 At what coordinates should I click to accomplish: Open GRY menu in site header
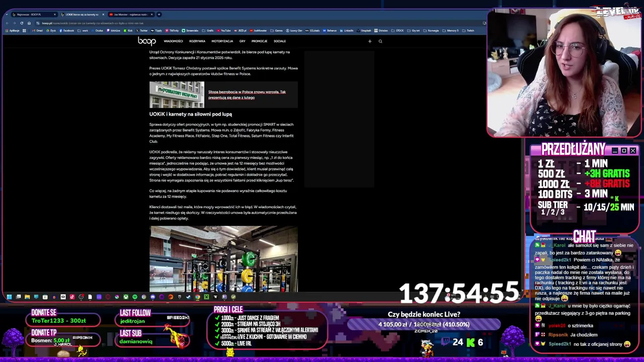coord(242,41)
